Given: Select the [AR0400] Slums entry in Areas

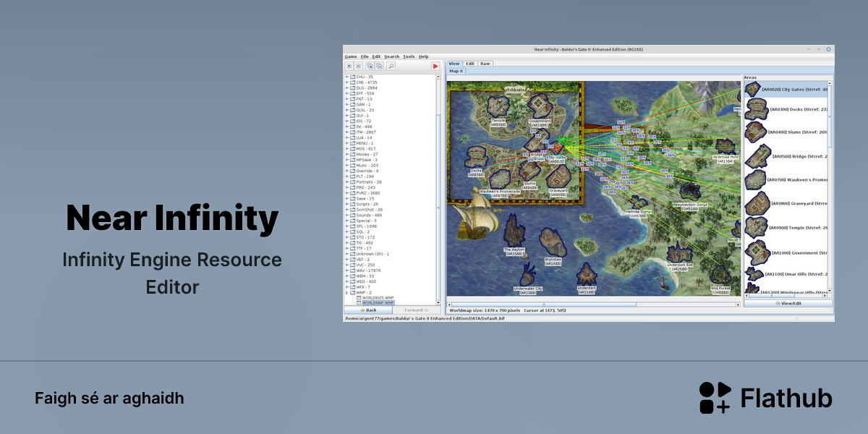Looking at the screenshot, I should [x=786, y=132].
